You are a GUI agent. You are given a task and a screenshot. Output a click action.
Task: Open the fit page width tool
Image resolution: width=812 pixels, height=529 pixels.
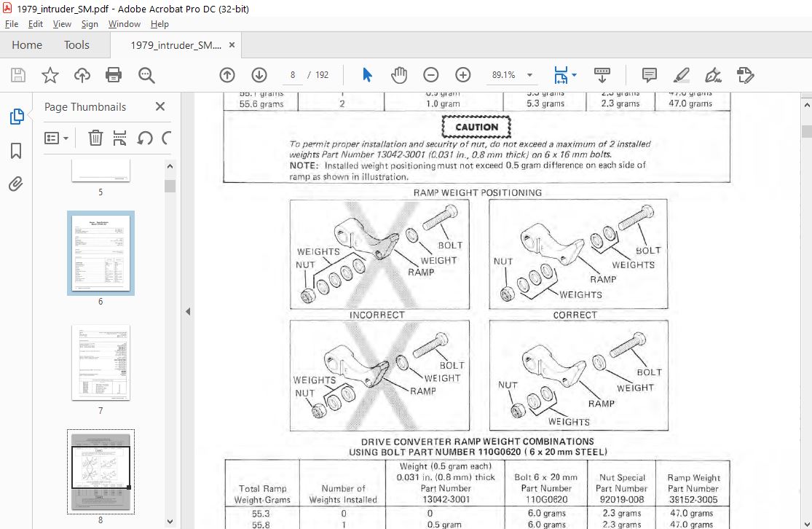click(x=561, y=75)
